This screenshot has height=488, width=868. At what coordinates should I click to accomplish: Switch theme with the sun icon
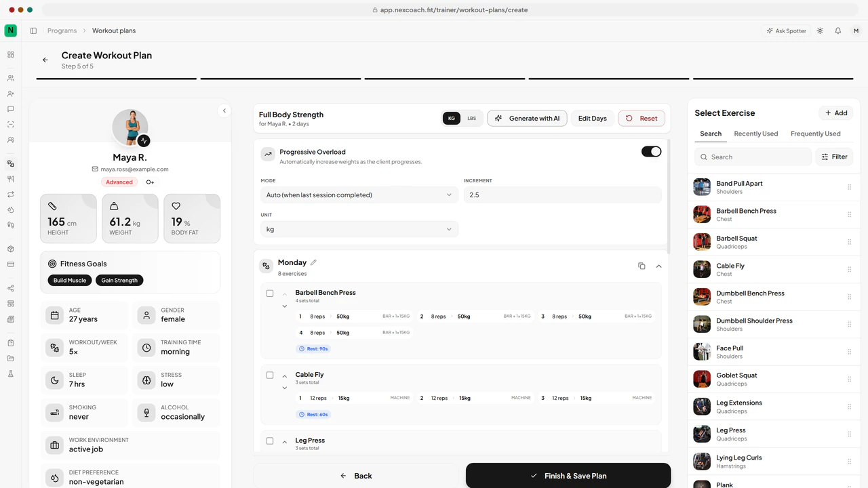pos(821,30)
